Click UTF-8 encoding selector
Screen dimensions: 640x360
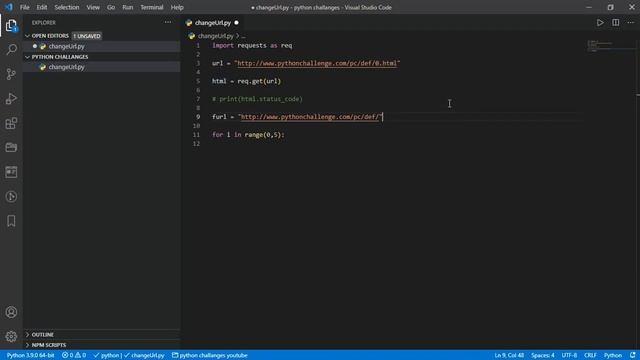coord(569,356)
